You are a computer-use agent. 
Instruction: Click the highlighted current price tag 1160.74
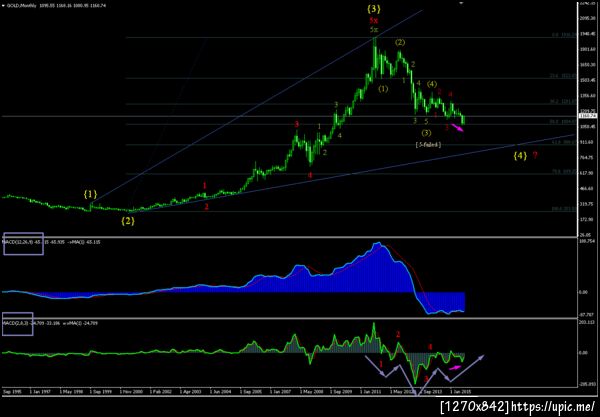(x=588, y=116)
